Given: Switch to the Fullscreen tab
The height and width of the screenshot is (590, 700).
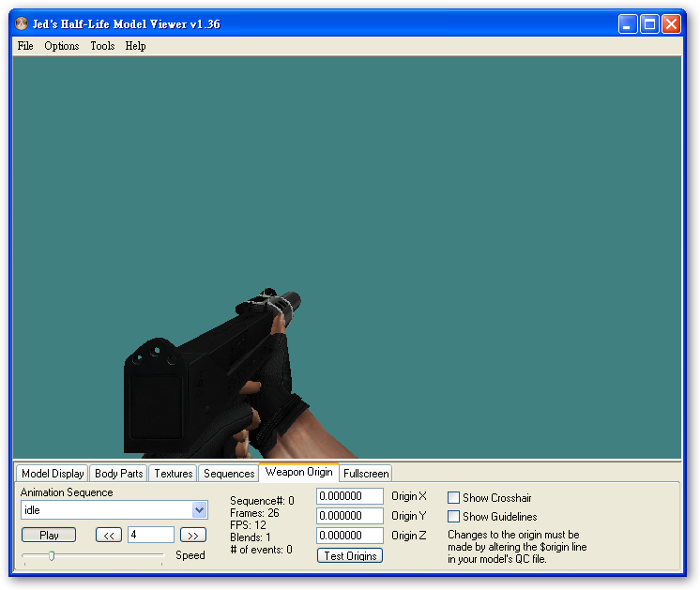Looking at the screenshot, I should (x=366, y=474).
